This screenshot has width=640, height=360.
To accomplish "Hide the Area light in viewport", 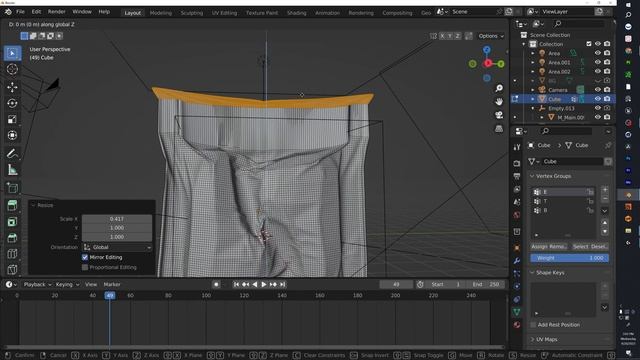I will (598, 53).
